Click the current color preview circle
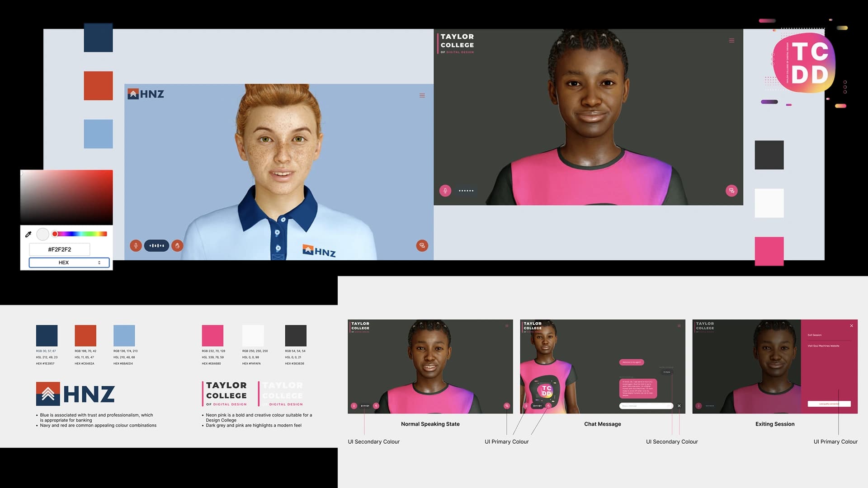Screen dimensions: 868x488 pos(42,234)
